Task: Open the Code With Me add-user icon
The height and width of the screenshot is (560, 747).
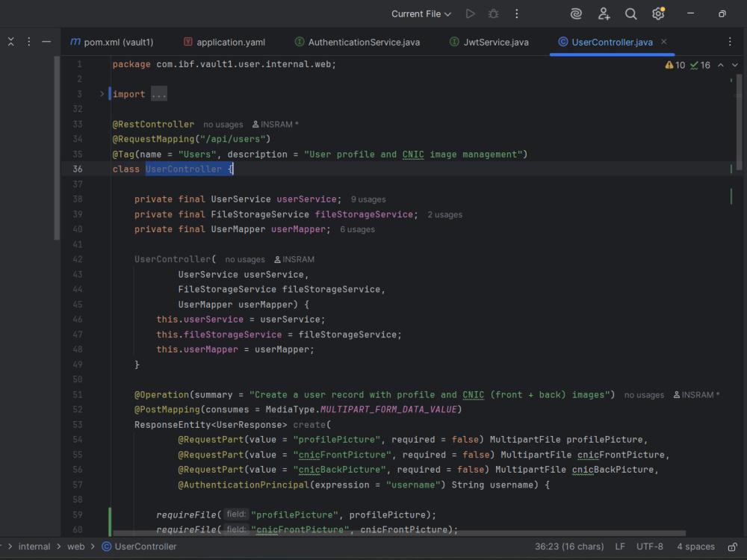Action: coord(604,13)
